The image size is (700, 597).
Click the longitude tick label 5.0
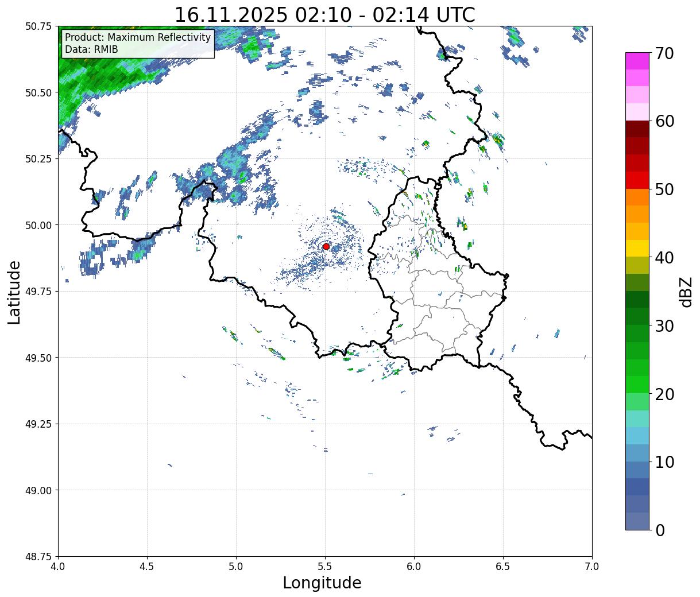pos(236,567)
